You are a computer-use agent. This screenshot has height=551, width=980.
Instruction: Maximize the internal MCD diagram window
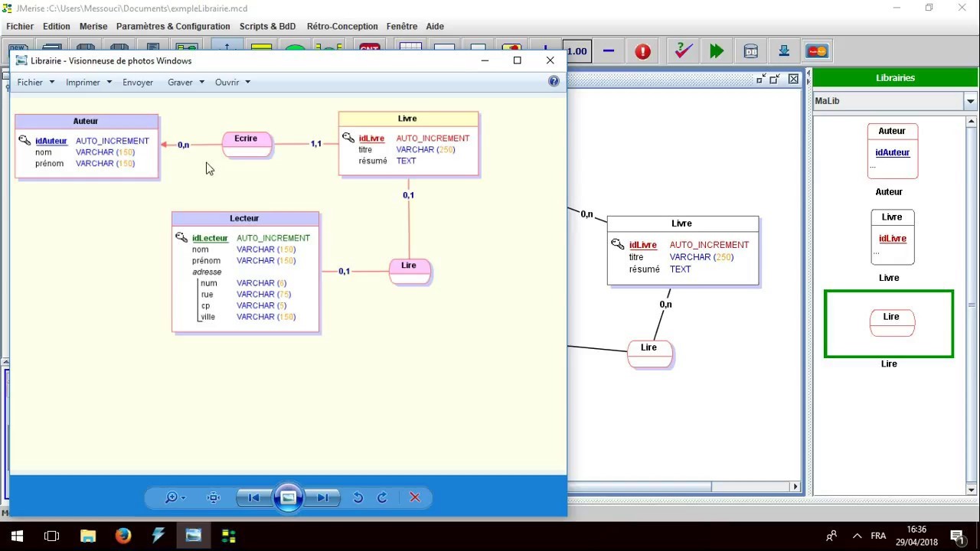coord(775,79)
